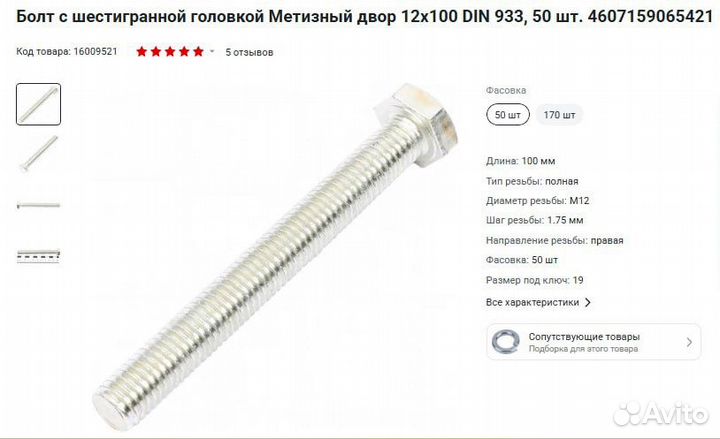Click the large bolt product image
Viewport: 720px width, 439px height.
(x=276, y=257)
